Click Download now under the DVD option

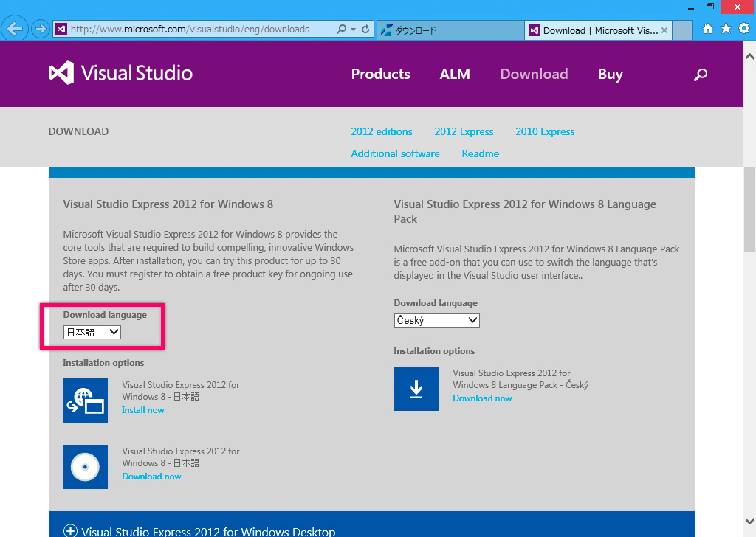[151, 477]
